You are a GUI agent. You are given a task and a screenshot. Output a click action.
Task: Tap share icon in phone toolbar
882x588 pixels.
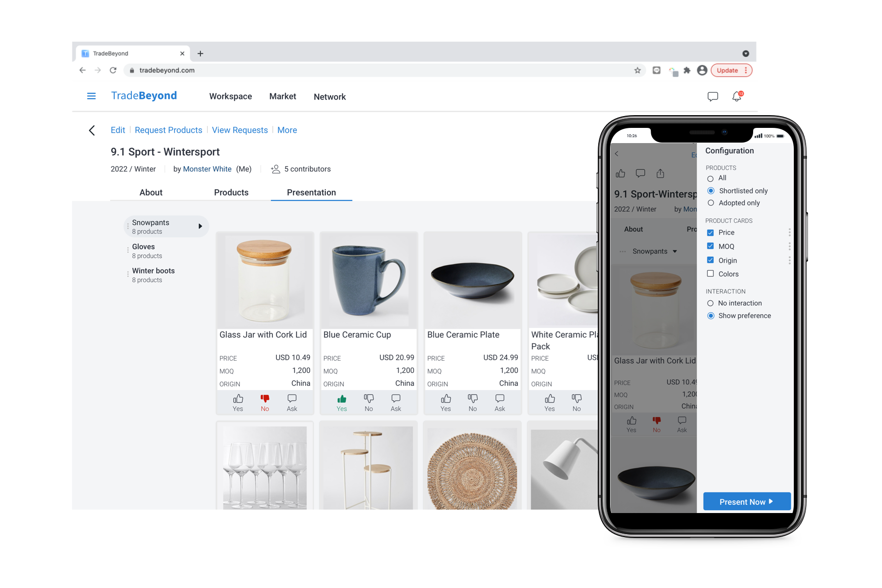661,173
